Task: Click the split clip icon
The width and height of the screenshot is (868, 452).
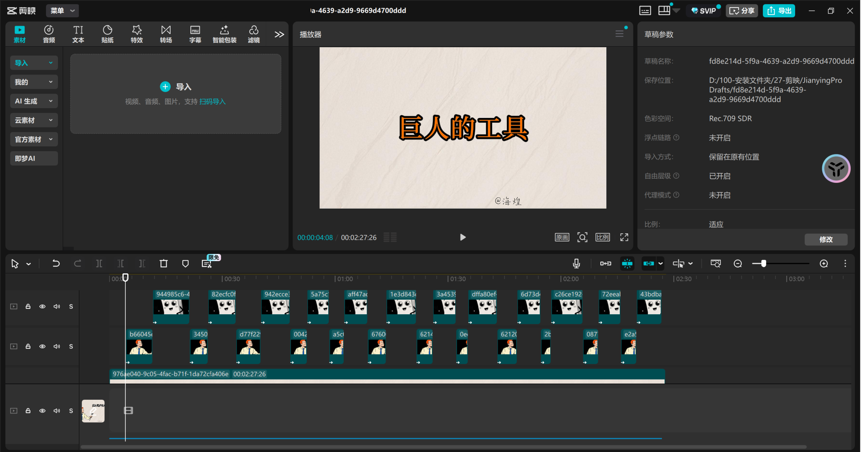Action: tap(99, 263)
